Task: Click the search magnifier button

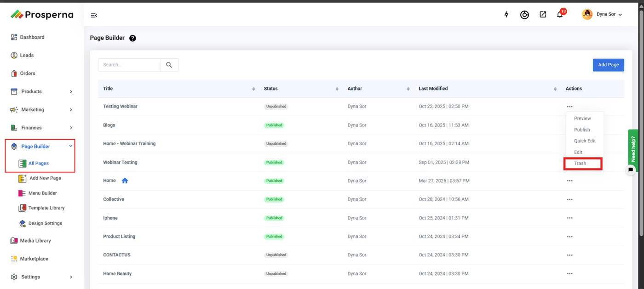Action: point(169,65)
